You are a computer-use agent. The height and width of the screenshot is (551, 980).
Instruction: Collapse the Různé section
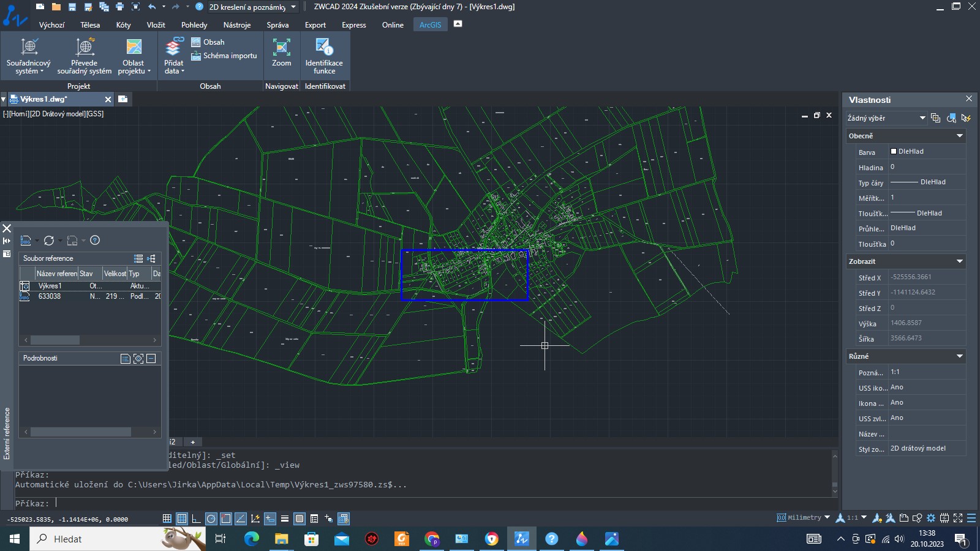tap(960, 356)
